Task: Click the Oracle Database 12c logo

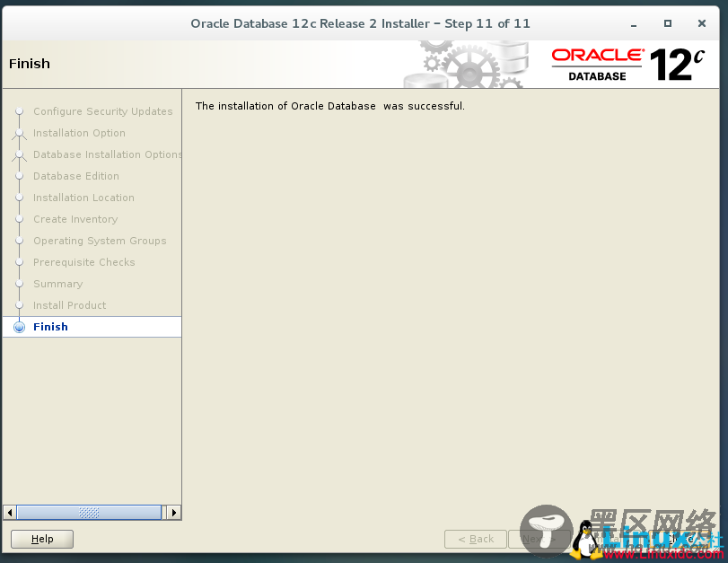Action: pos(627,65)
